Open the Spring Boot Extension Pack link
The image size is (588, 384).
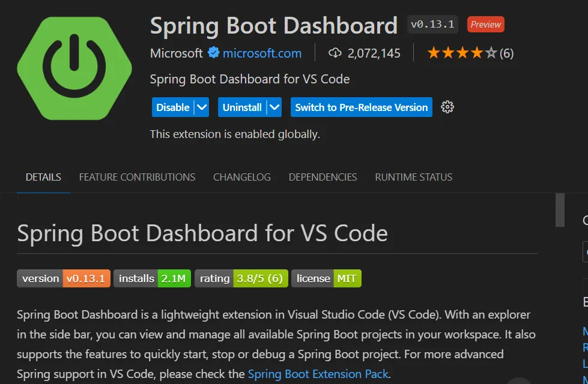318,374
